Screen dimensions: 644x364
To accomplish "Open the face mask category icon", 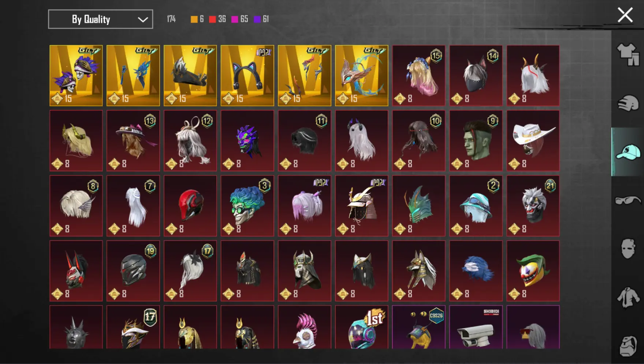I will (628, 249).
